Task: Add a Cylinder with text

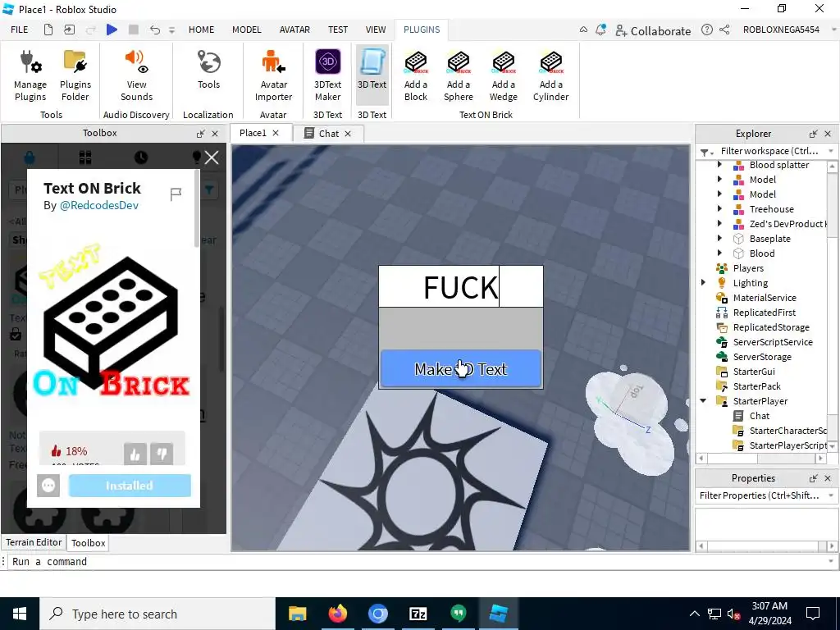Action: coord(550,76)
